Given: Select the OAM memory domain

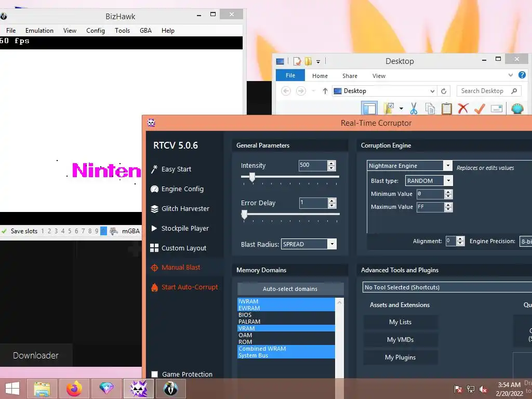Looking at the screenshot, I should point(286,335).
